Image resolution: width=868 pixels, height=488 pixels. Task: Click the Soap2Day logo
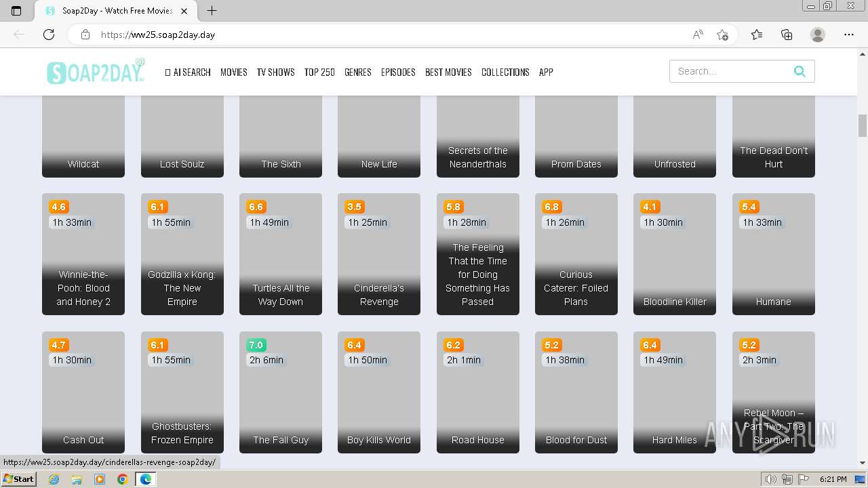coord(96,72)
